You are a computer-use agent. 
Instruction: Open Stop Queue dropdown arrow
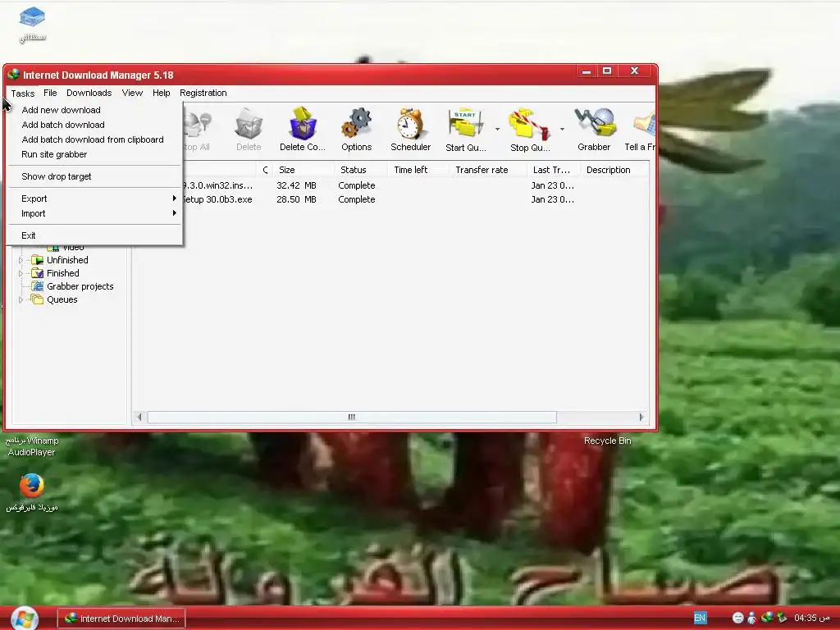(562, 129)
